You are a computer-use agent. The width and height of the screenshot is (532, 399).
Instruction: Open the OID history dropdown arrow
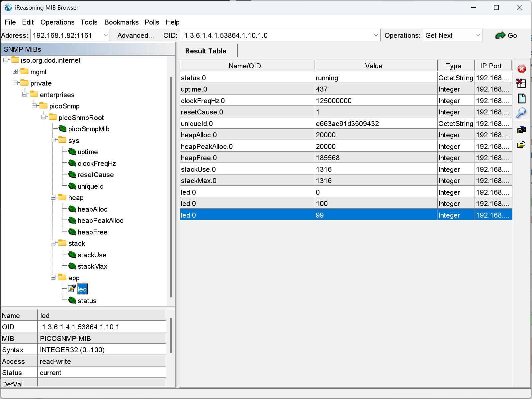point(376,35)
